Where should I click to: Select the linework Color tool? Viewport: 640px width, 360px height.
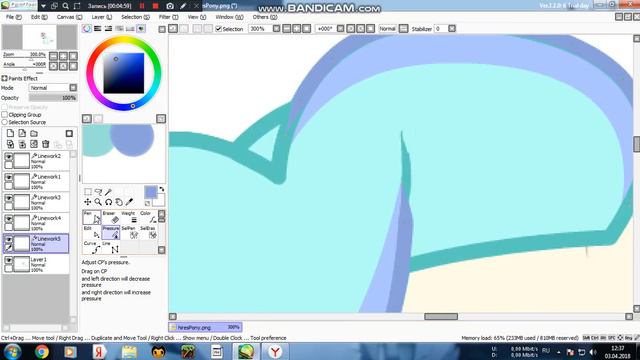click(148, 218)
